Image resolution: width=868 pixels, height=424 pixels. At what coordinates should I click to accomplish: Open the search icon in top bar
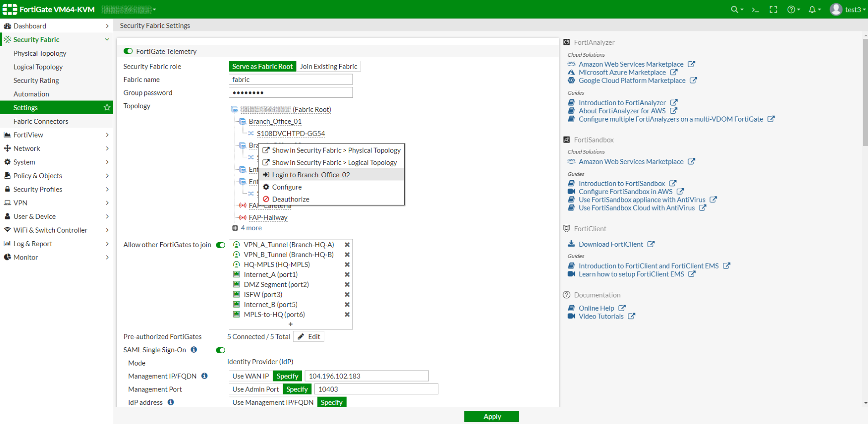click(x=736, y=10)
